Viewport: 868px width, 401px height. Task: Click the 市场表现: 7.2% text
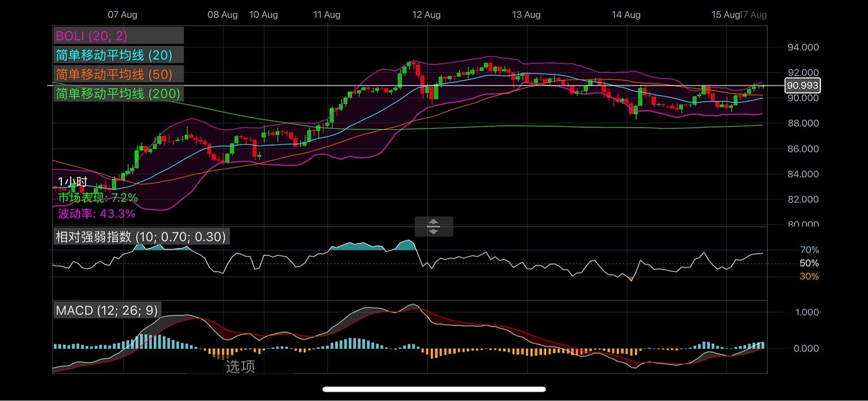click(98, 198)
